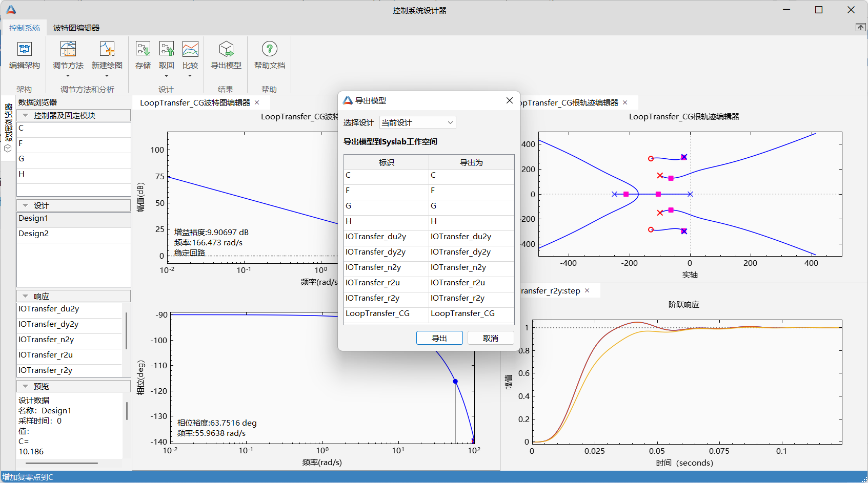Click the 增益裕度 9.90697 dB annotation

211,232
